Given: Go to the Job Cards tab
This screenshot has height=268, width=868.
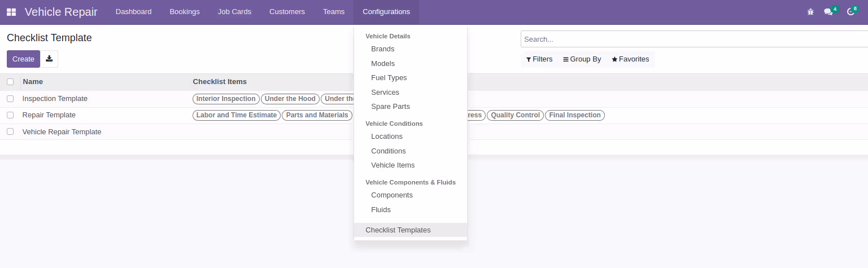Looking at the screenshot, I should tap(234, 12).
